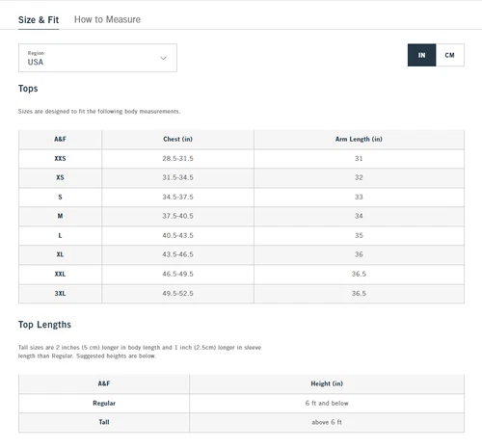The image size is (482, 448).
Task: Click arm length value 36
Action: click(359, 254)
